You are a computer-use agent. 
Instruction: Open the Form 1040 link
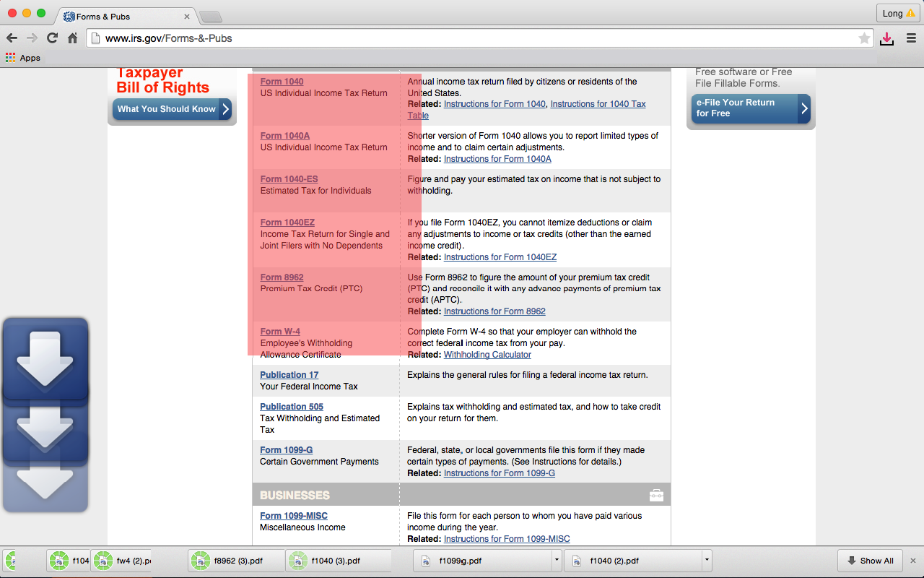(282, 82)
